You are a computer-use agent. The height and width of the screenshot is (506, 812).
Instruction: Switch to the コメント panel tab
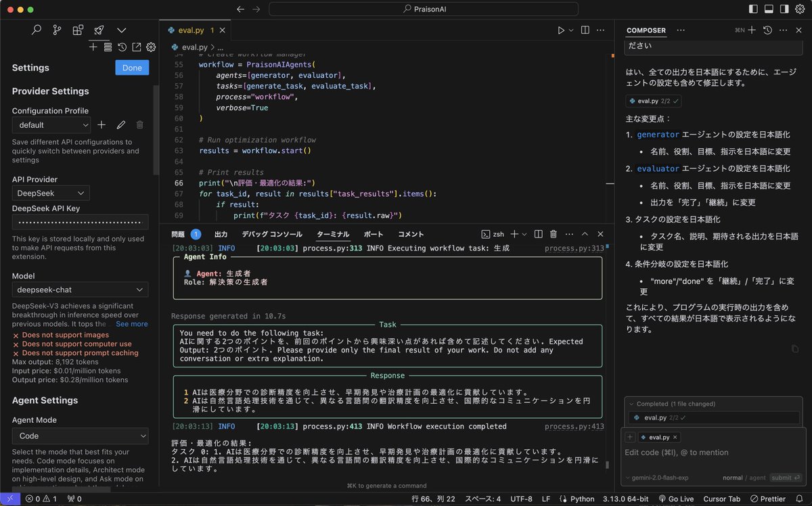411,234
